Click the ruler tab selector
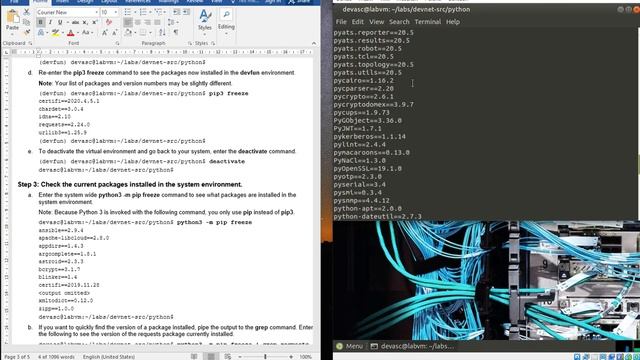This screenshot has width=640, height=360. [6, 52]
